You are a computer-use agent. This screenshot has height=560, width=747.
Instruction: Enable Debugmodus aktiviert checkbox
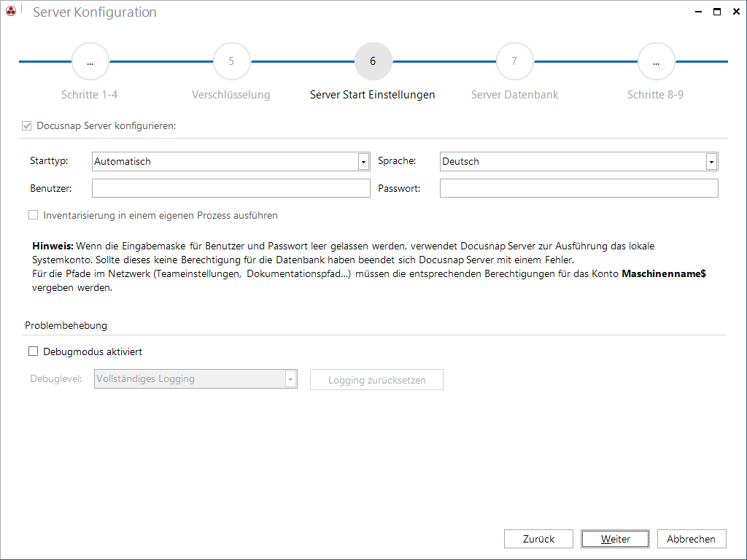point(34,351)
